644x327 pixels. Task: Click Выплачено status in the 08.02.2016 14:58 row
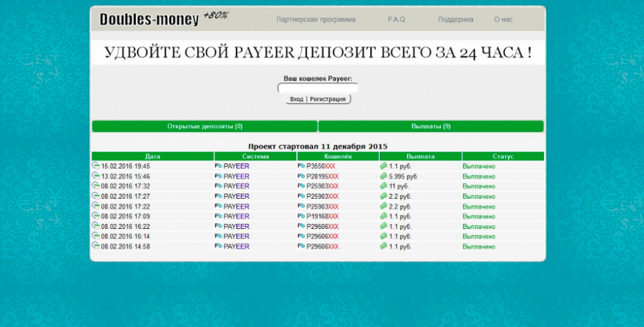pos(479,247)
